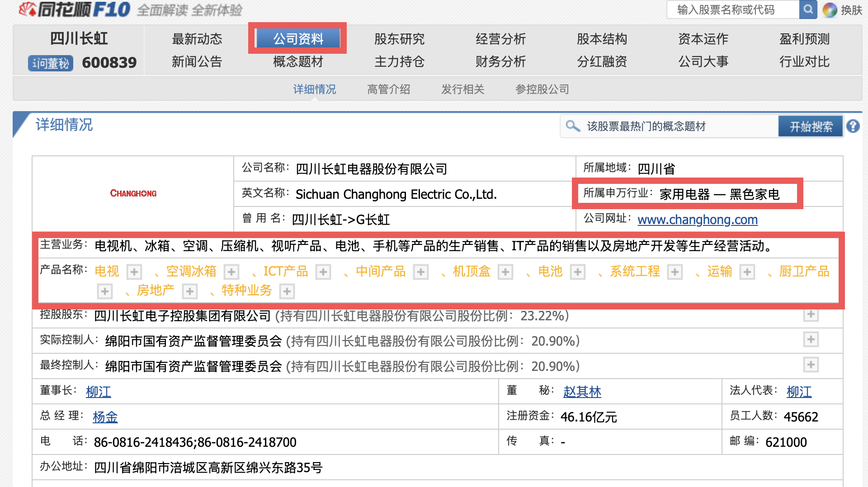Image resolution: width=868 pixels, height=487 pixels.
Task: Expand the 厨卫产品 plus icon
Action: click(105, 291)
